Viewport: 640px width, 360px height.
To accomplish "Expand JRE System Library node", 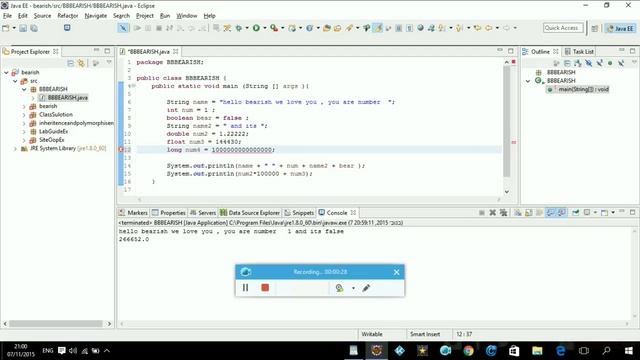I will 16,149.
